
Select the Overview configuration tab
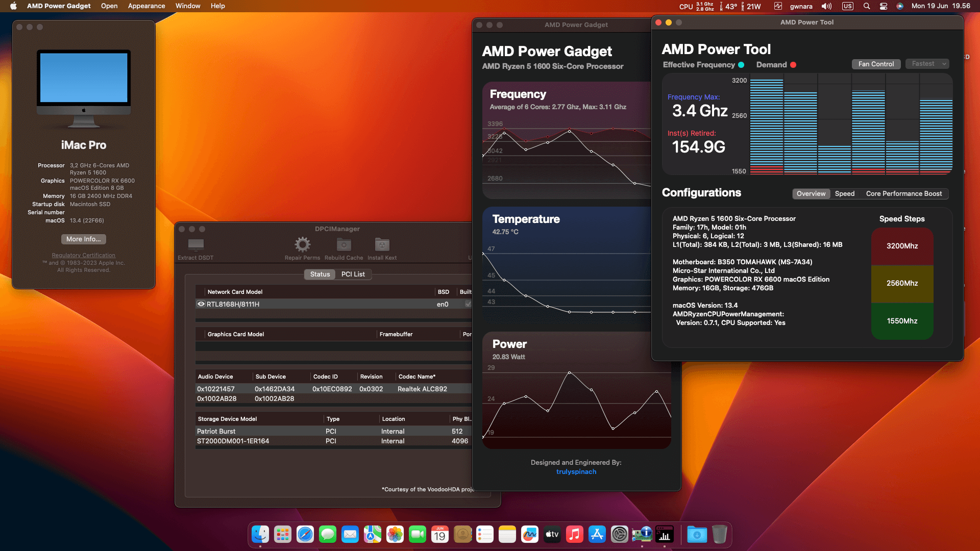click(x=811, y=194)
